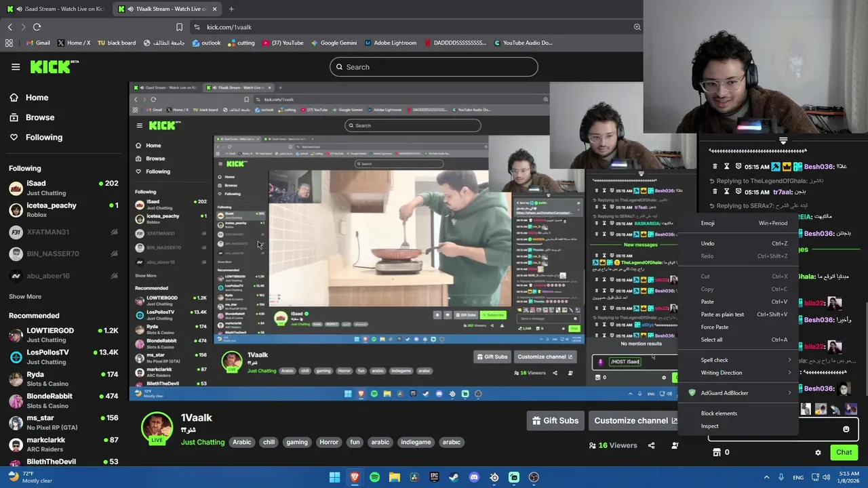Open the Adobe Lightroom bookmark
The height and width of the screenshot is (488, 868).
click(391, 43)
